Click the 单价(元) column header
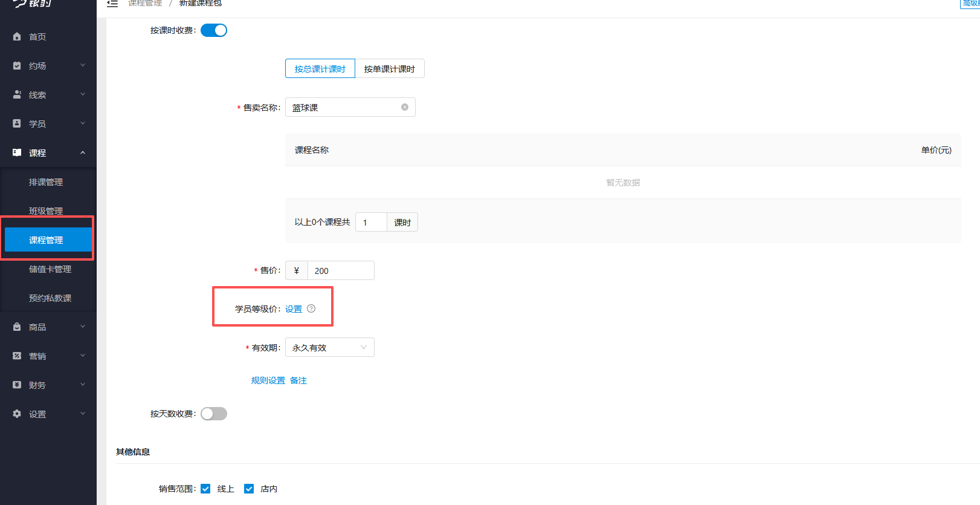Image resolution: width=980 pixels, height=505 pixels. 936,150
